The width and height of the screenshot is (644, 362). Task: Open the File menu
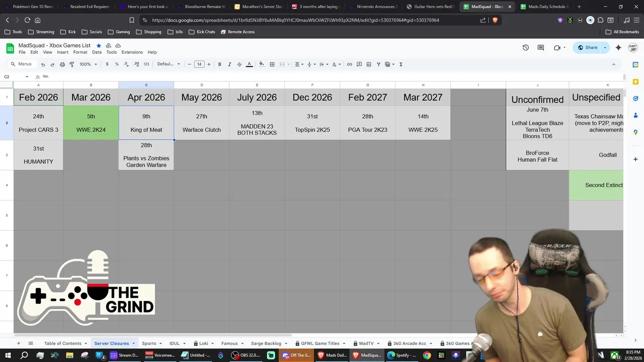(x=22, y=52)
